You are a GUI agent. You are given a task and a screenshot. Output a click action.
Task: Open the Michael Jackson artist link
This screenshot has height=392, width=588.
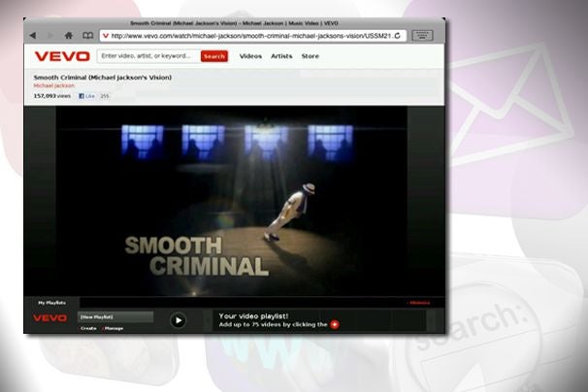coord(54,85)
